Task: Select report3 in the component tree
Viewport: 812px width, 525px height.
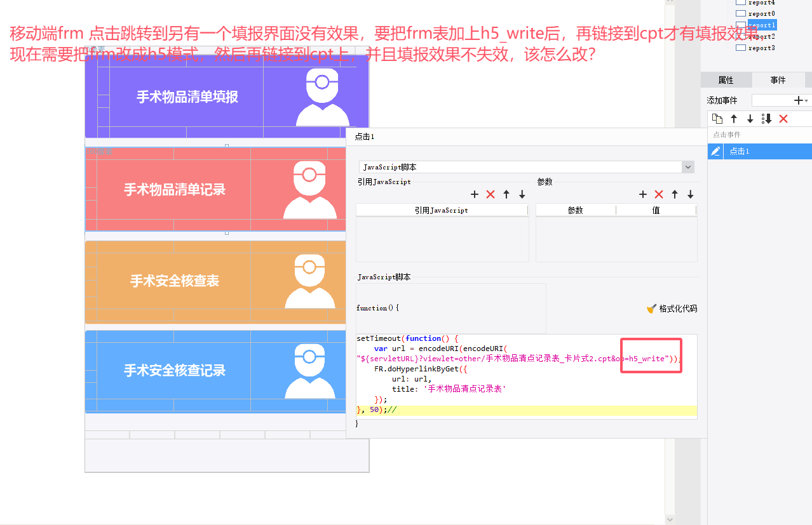Action: (755, 48)
